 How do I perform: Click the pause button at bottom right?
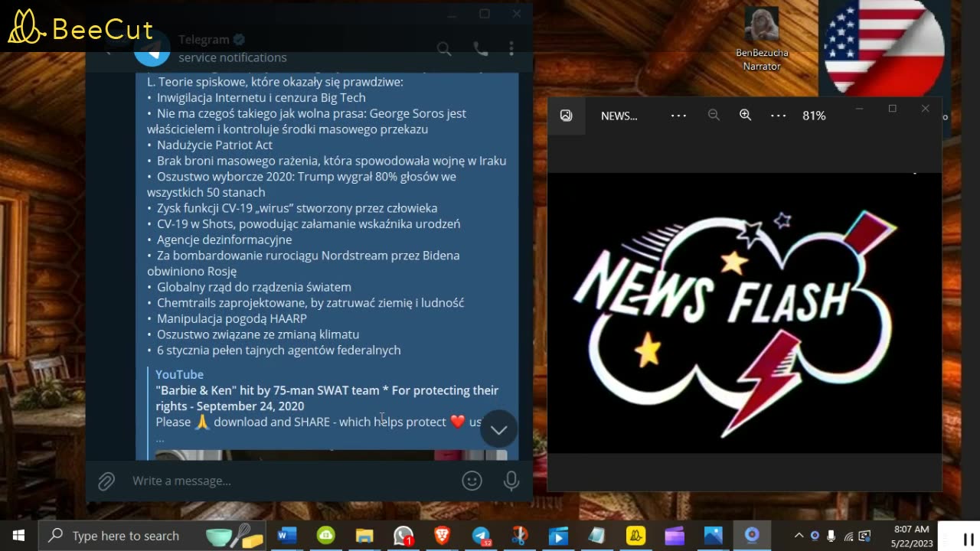pyautogui.click(x=969, y=539)
